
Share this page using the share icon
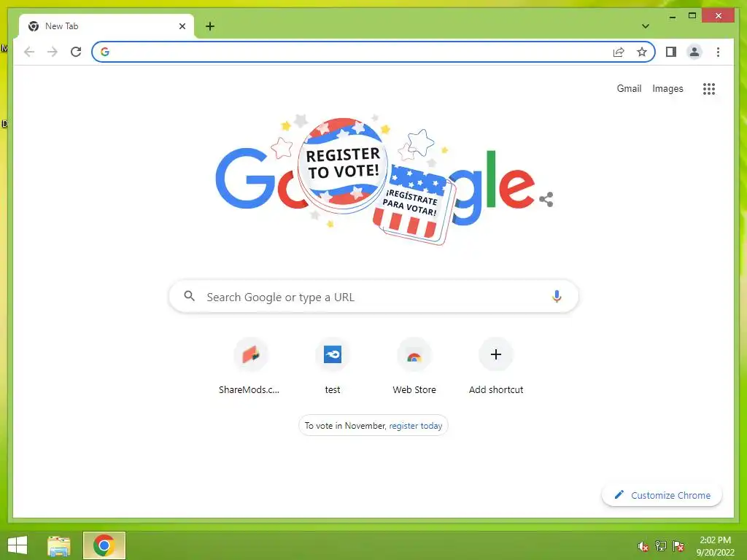619,52
